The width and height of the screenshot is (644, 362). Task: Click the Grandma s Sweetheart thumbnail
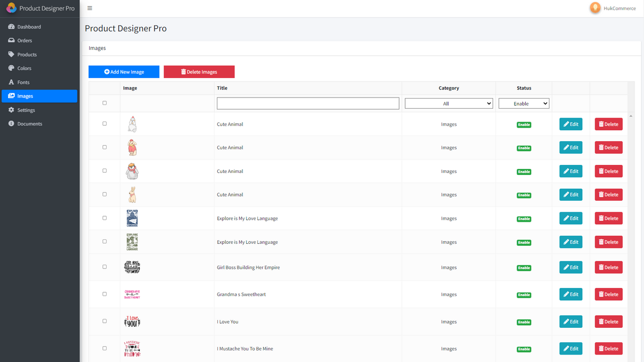(x=132, y=294)
